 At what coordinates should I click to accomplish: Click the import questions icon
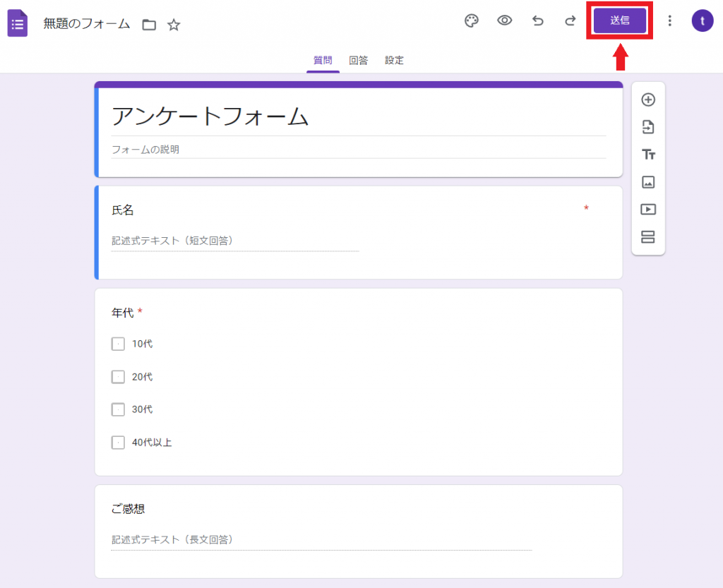[x=648, y=127]
